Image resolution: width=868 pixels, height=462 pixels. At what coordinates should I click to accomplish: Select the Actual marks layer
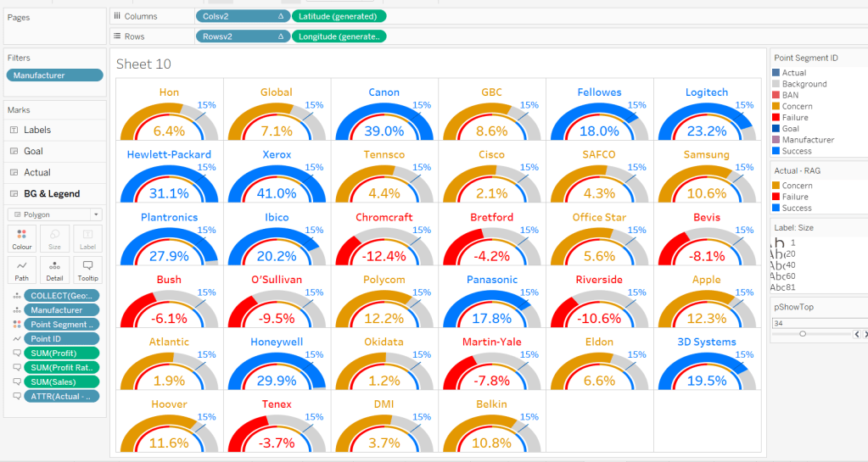pyautogui.click(x=36, y=172)
